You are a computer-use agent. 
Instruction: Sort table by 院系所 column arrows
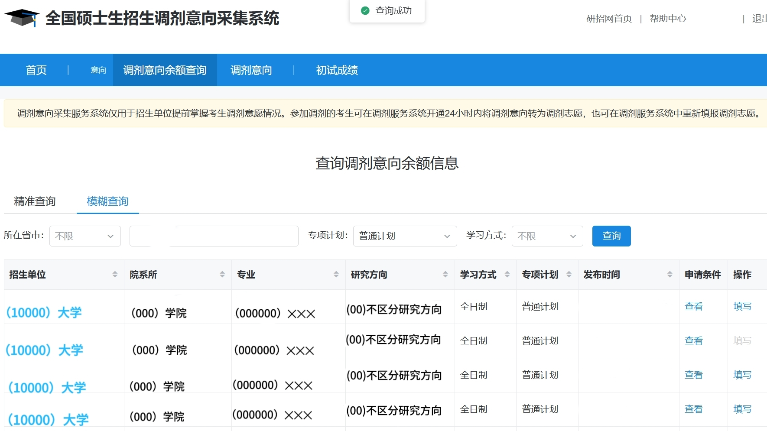pos(222,274)
